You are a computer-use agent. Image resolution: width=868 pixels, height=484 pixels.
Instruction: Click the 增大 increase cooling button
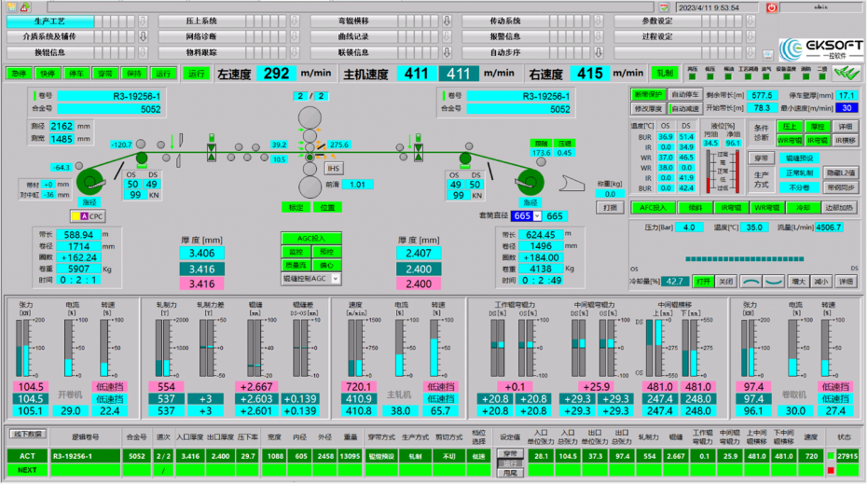point(798,282)
